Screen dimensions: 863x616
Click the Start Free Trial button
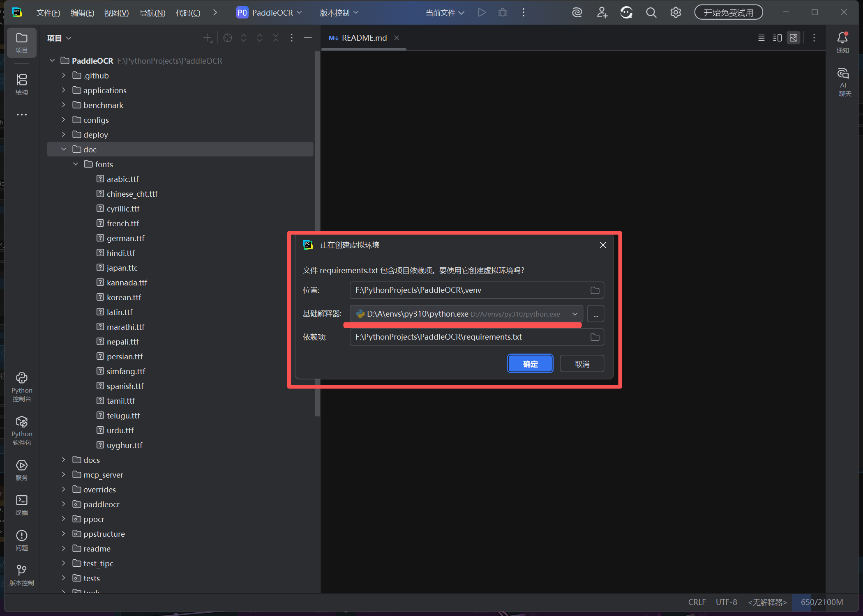tap(728, 13)
